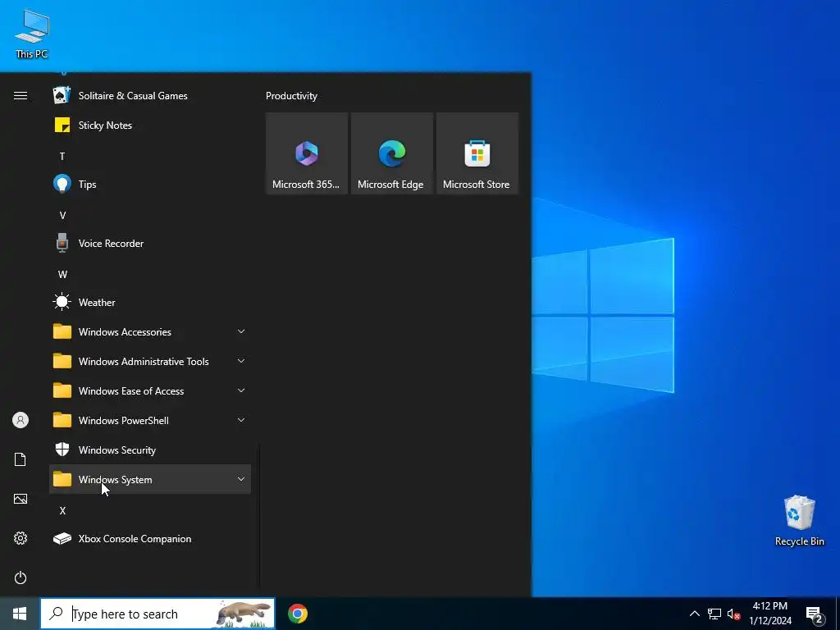840x630 pixels.
Task: Expand Windows Ease of Access folder
Action: coord(150,391)
